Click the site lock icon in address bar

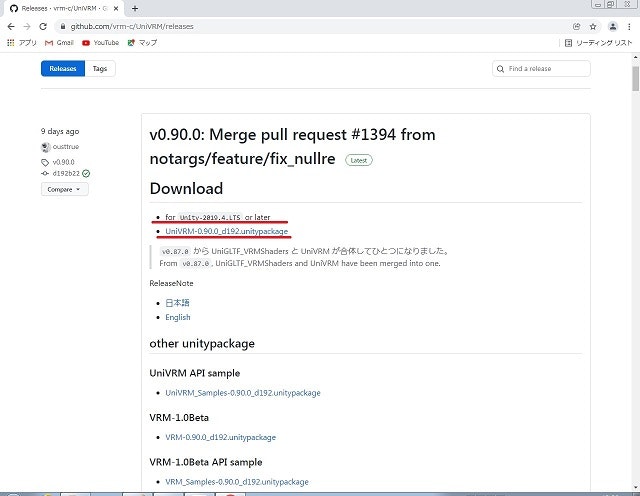pyautogui.click(x=62, y=27)
